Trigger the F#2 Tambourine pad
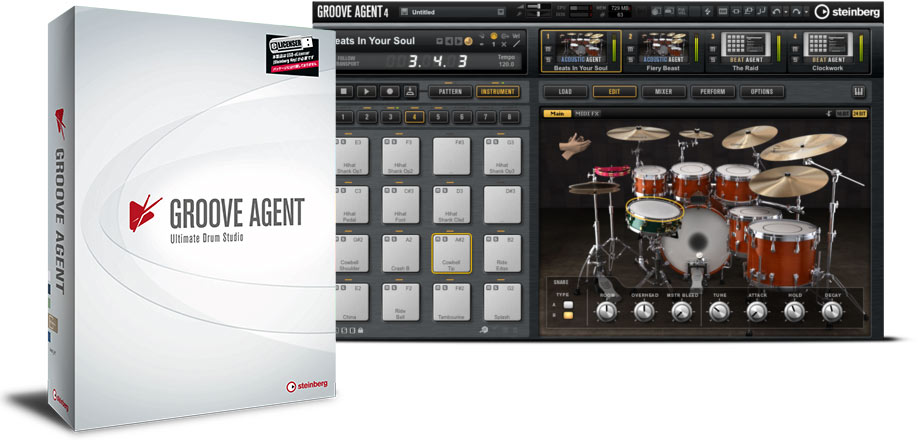 coord(452,302)
